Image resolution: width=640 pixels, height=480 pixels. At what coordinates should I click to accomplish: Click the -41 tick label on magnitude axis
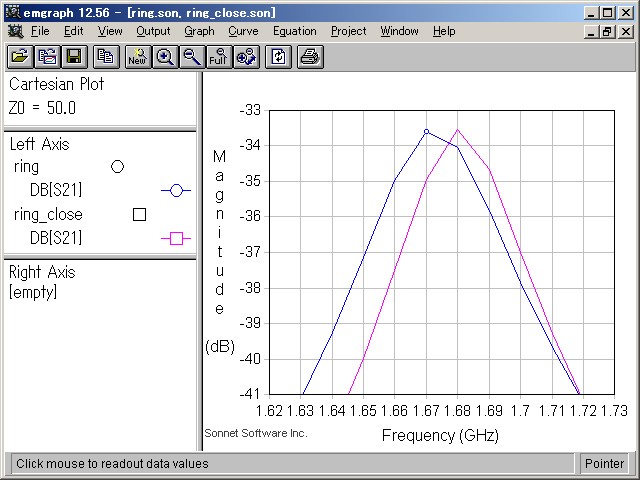[x=250, y=394]
